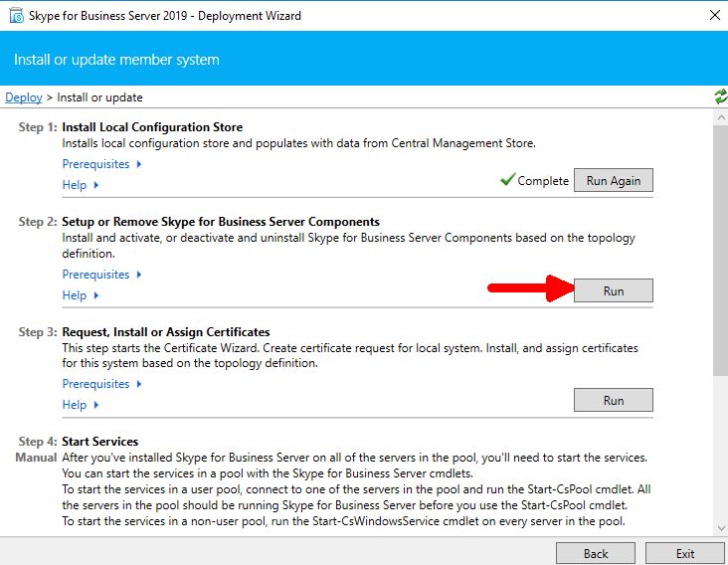Expand Help under Step 1
728x565 pixels.
point(81,185)
